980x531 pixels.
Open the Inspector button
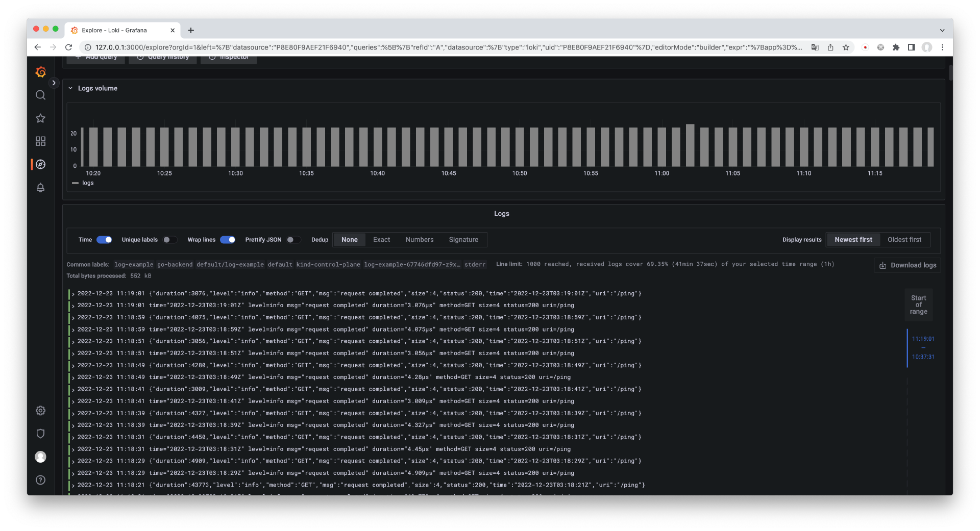point(229,58)
